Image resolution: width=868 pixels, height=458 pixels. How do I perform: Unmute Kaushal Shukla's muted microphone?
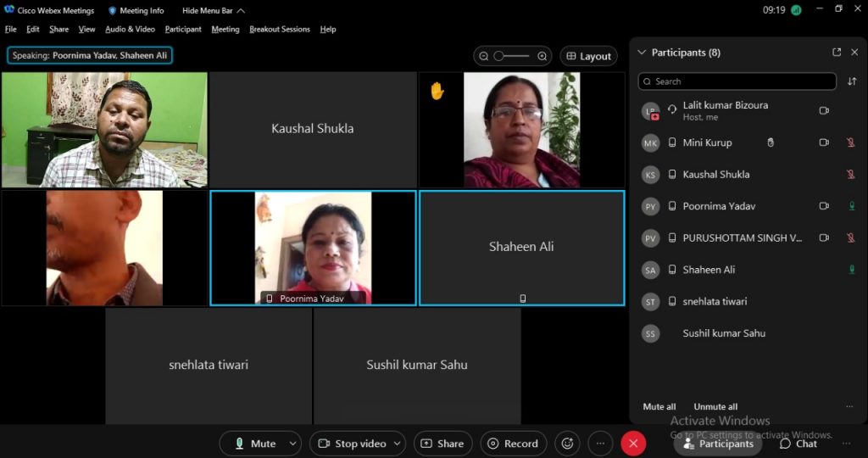coord(851,175)
